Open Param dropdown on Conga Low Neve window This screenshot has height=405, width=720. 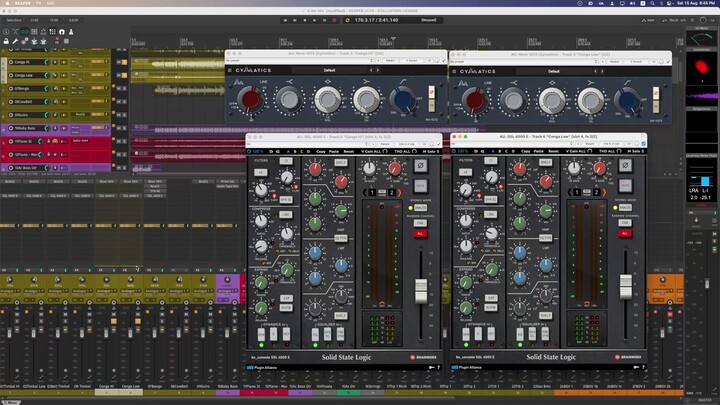click(615, 62)
